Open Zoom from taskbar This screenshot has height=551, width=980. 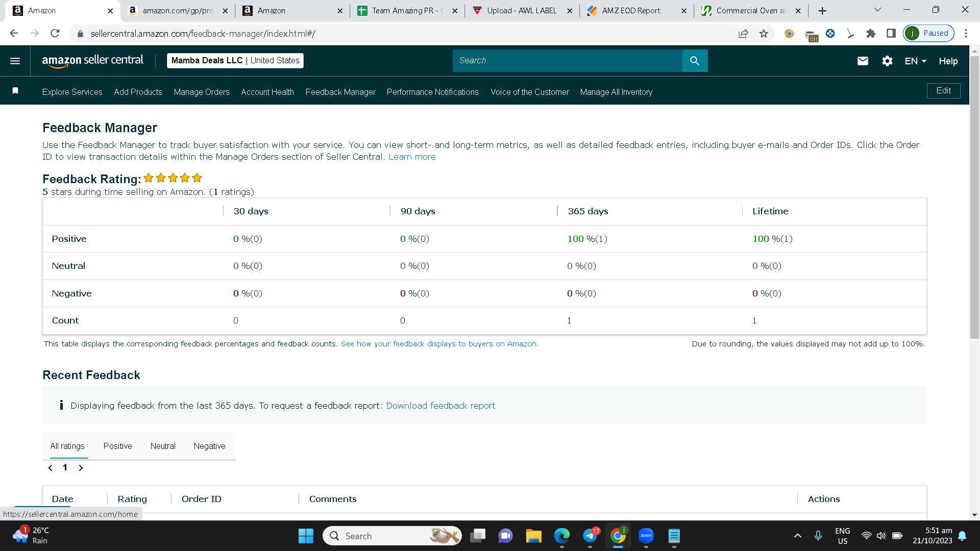[646, 536]
